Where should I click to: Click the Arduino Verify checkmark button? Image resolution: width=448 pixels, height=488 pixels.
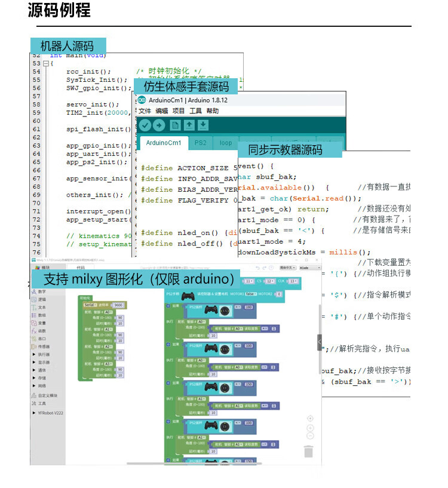click(x=144, y=125)
